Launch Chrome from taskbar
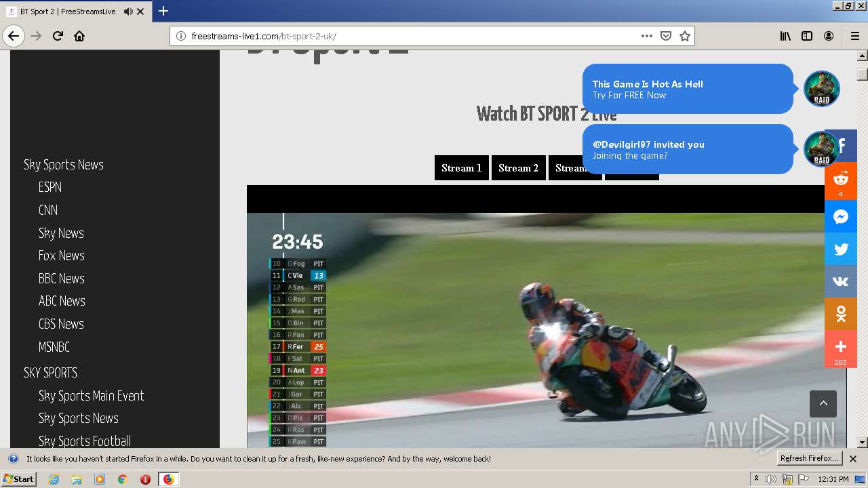 click(x=122, y=479)
